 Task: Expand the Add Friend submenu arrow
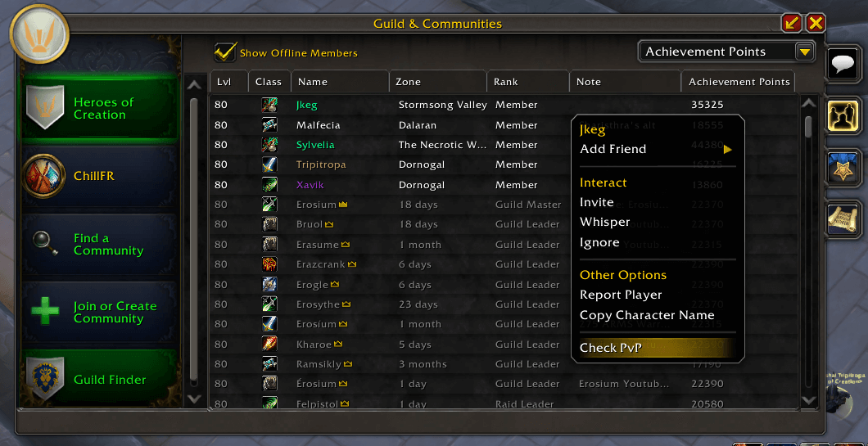pyautogui.click(x=727, y=150)
